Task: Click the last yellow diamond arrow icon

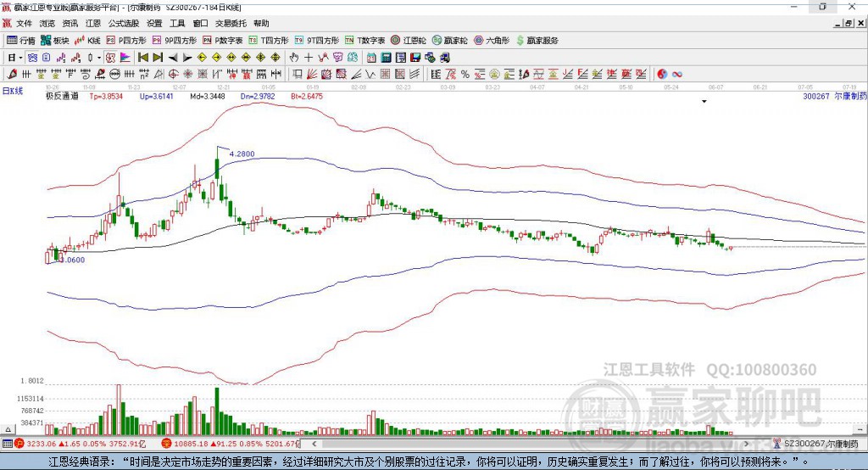Action: 275,58
